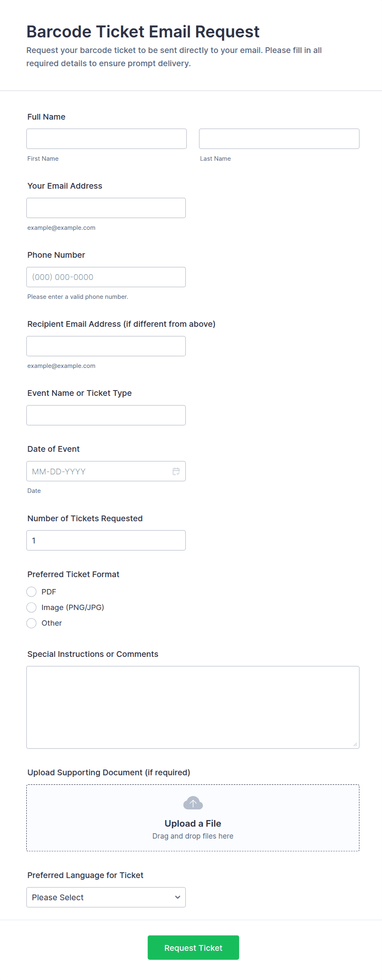The height and width of the screenshot is (980, 382).
Task: Choose Image (PNG/JPG) format option
Action: [32, 607]
